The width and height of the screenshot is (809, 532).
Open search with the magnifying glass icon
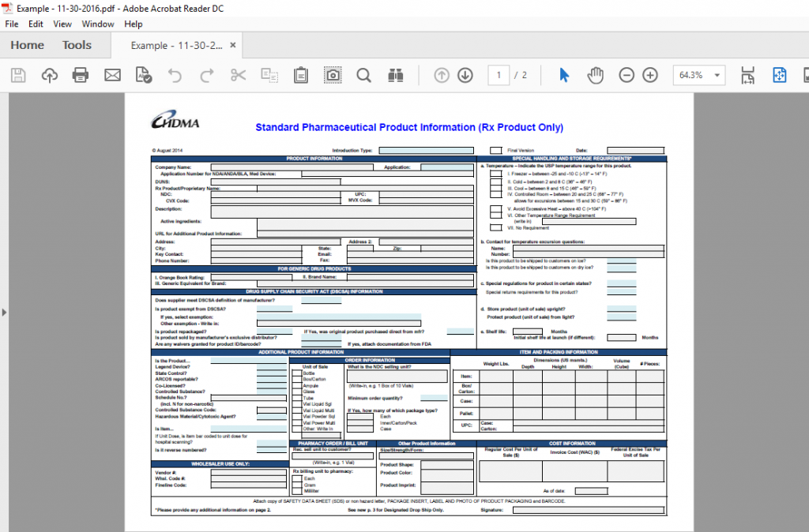[x=363, y=75]
